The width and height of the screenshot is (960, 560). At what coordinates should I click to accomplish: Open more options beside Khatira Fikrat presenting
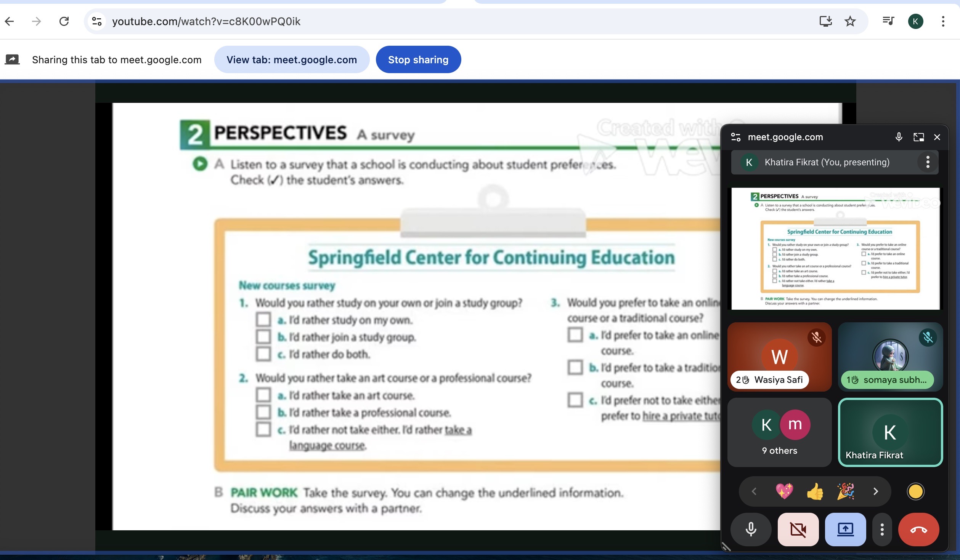(x=928, y=162)
